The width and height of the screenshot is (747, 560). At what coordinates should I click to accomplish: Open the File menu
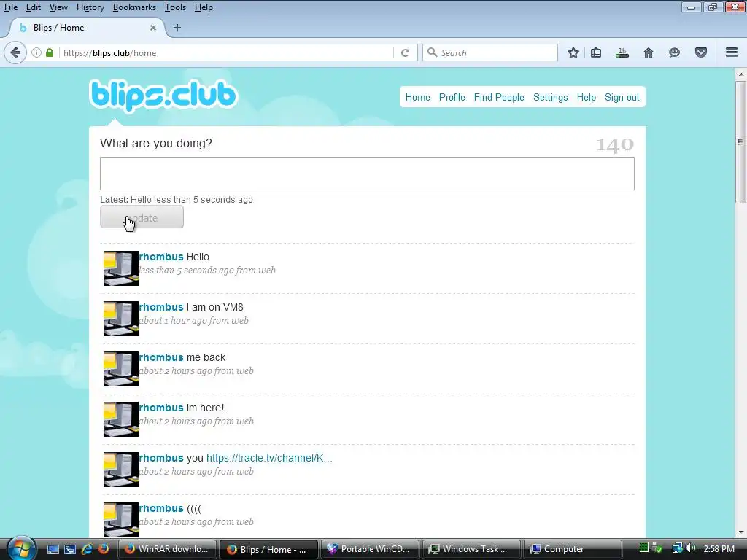pyautogui.click(x=10, y=7)
